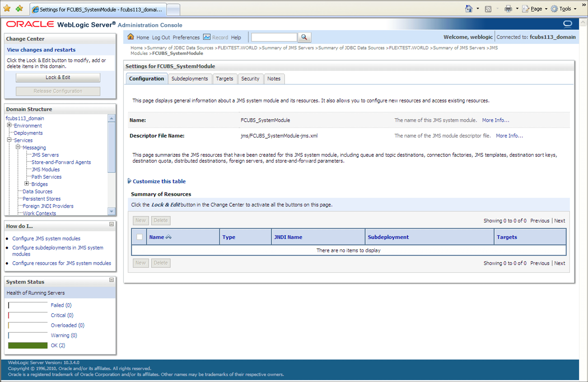
Task: Click the search magnifier button
Action: 304,37
